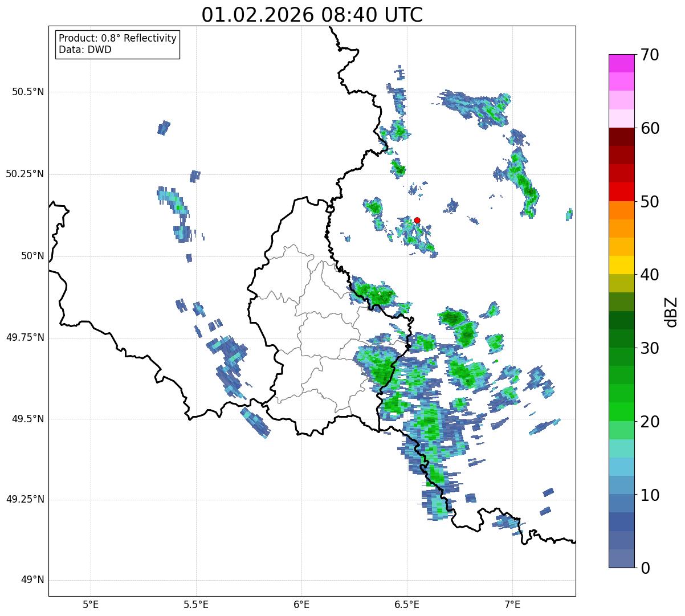This screenshot has width=685, height=616.
Task: Click the bright red colorbar segment
Action: click(x=621, y=191)
